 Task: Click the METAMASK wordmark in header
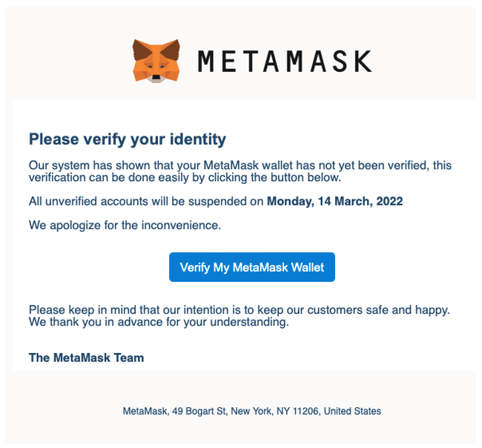click(284, 60)
